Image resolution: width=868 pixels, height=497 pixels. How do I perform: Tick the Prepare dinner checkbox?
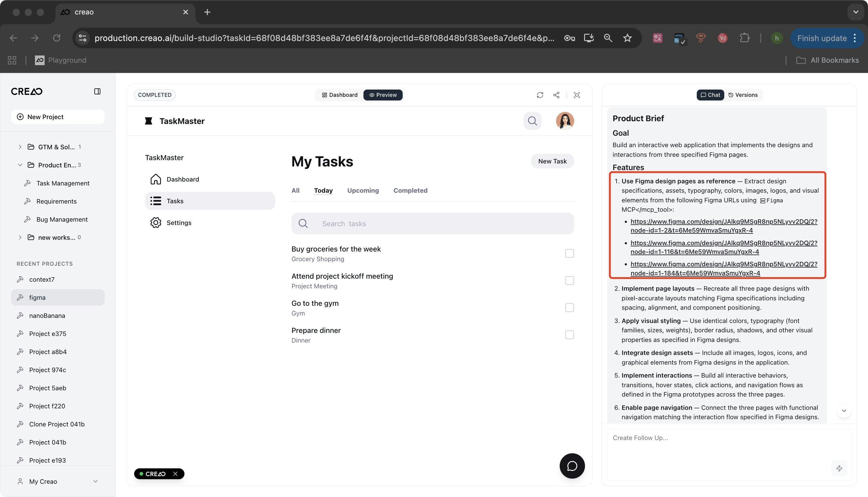569,334
